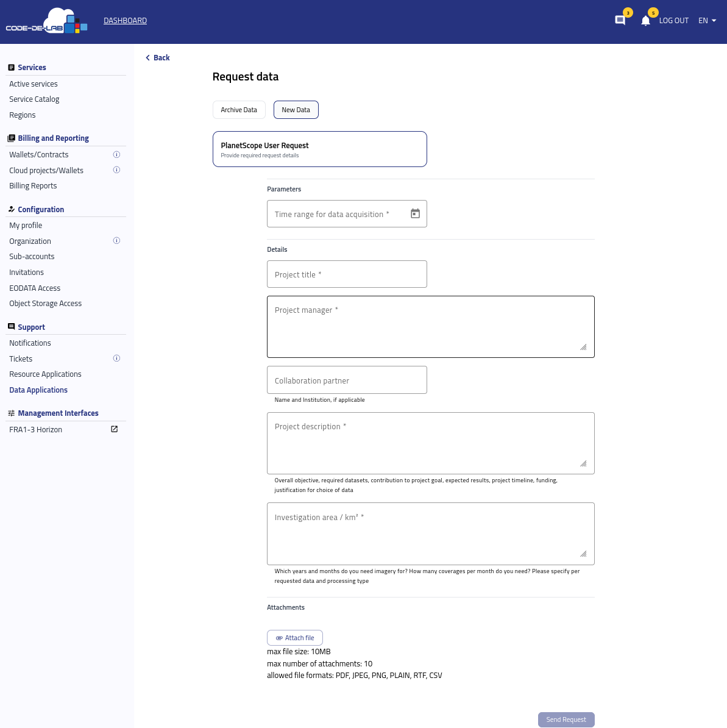
Task: Click external link icon for FRA1-3 Horizon
Action: (x=114, y=429)
